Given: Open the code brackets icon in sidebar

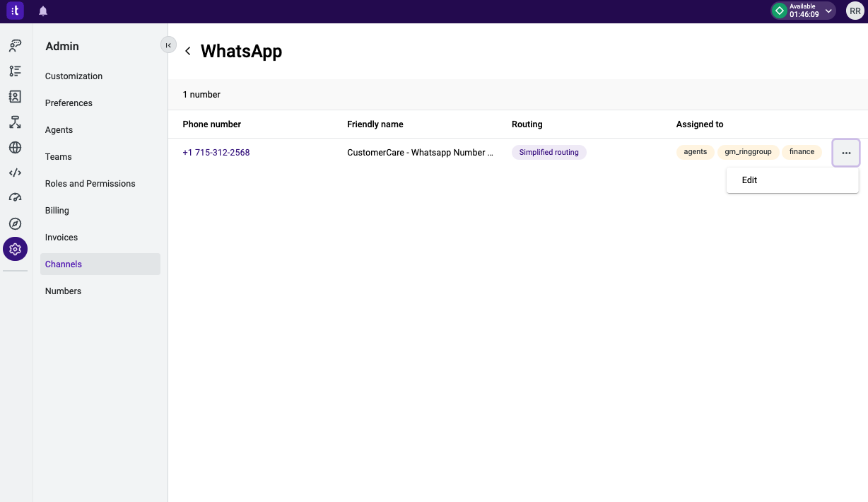Looking at the screenshot, I should pyautogui.click(x=15, y=173).
